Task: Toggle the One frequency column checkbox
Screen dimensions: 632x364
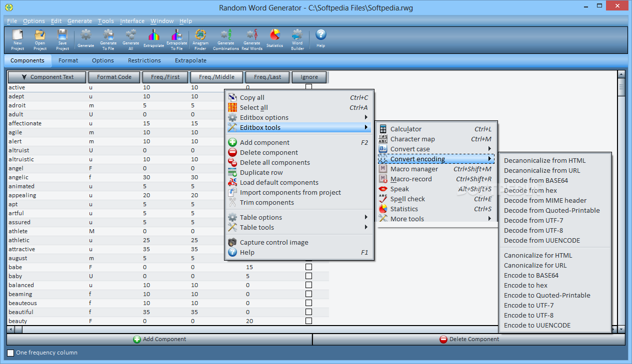Action: (x=10, y=353)
